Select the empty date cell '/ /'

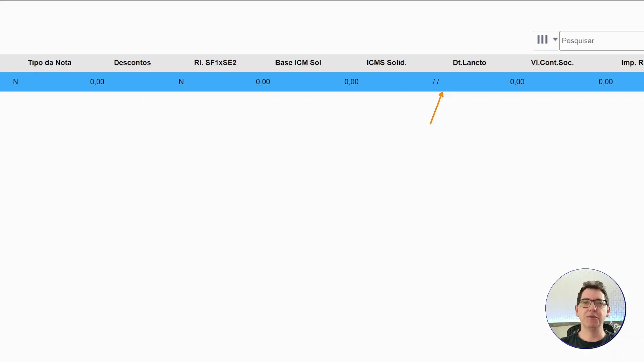pos(436,82)
